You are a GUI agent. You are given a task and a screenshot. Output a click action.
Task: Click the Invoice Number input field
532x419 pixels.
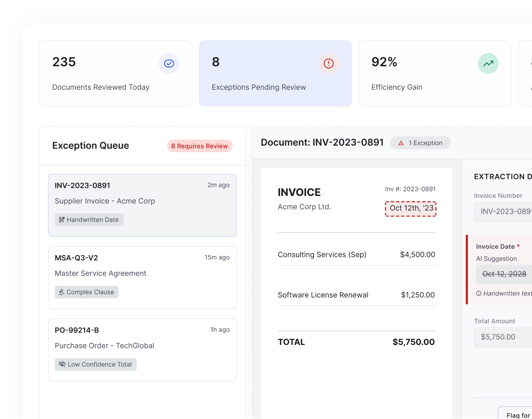coord(503,212)
